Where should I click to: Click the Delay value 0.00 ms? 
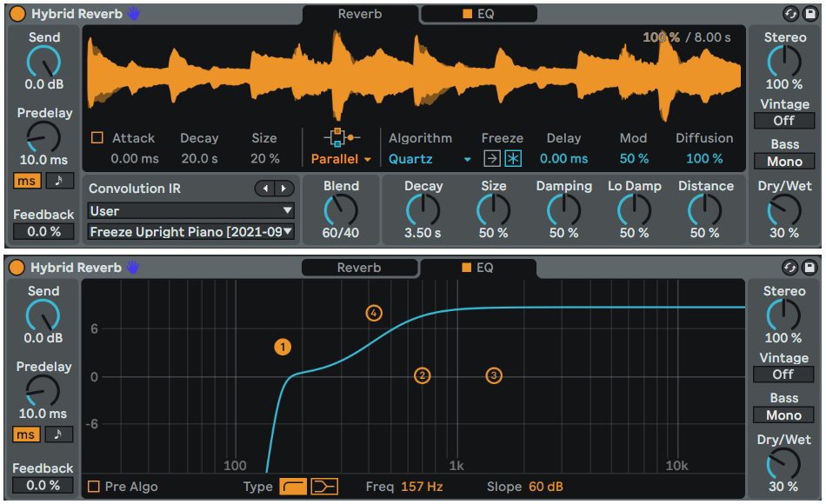(x=563, y=158)
